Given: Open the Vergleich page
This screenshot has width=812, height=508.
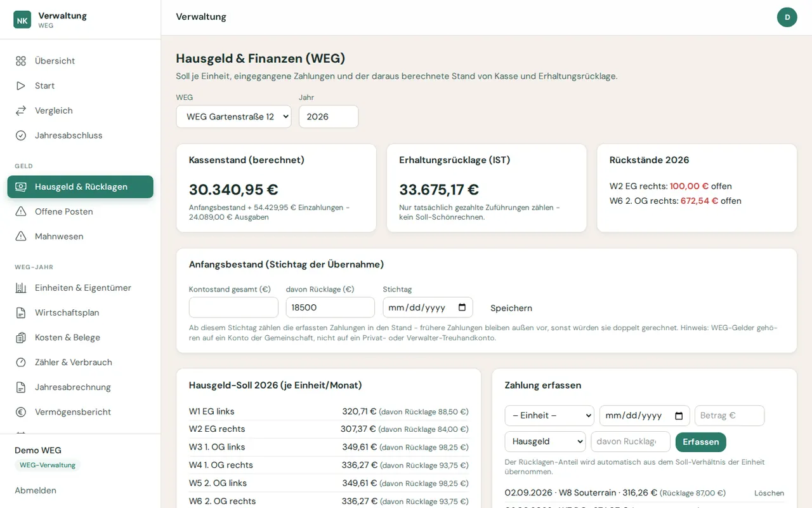Looking at the screenshot, I should point(81,110).
